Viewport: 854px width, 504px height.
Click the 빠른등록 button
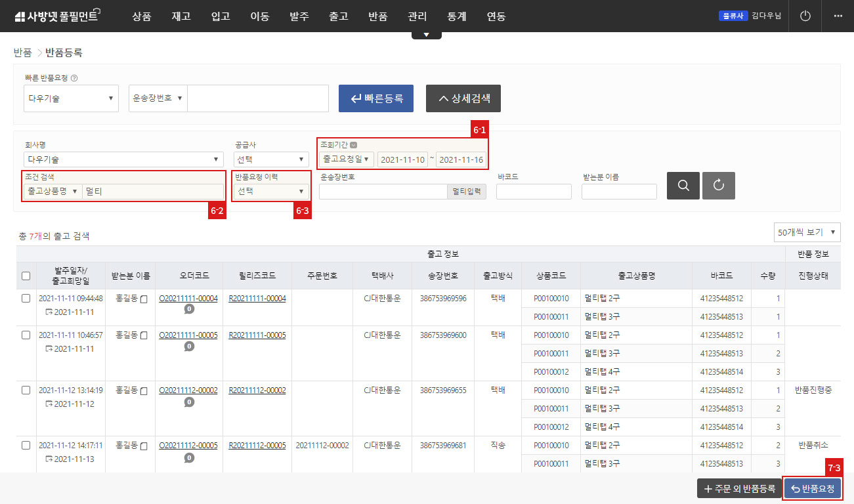click(376, 98)
